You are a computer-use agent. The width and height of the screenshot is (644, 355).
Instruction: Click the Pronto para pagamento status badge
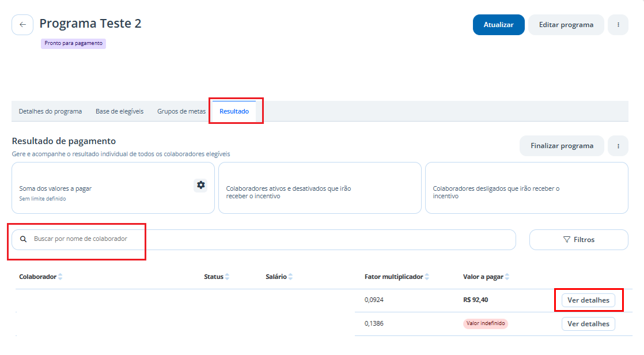[x=74, y=43]
